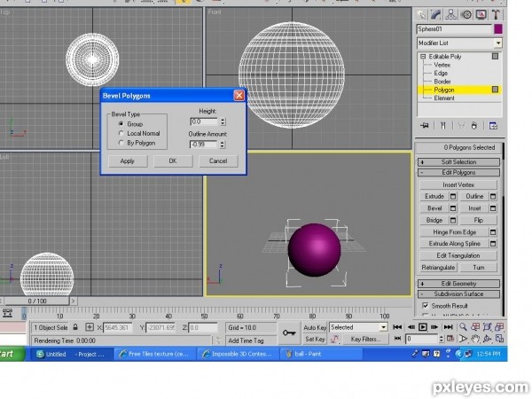Viewport: 532px width, 399px height.
Task: Click the Edit Triangulation button
Action: tap(458, 255)
